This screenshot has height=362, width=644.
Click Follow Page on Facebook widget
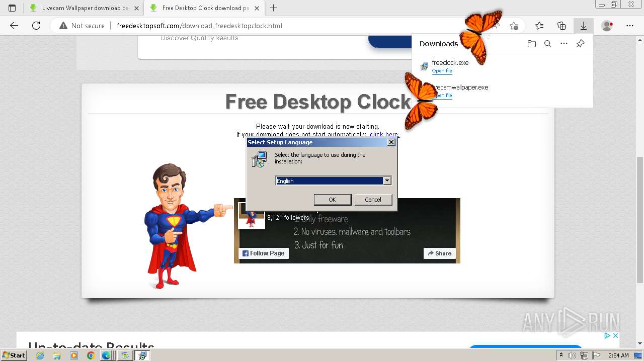pyautogui.click(x=264, y=253)
